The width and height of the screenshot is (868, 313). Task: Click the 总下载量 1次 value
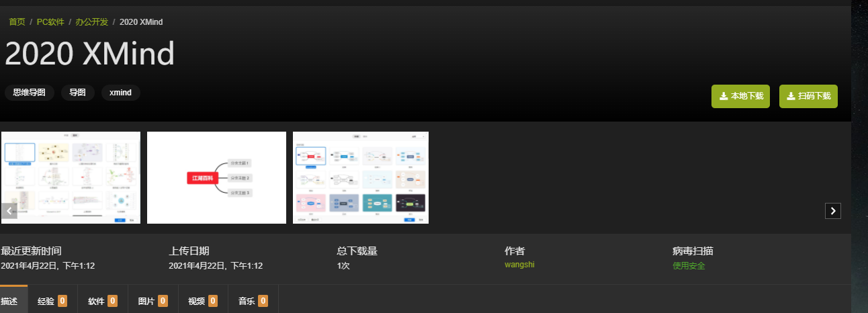343,266
